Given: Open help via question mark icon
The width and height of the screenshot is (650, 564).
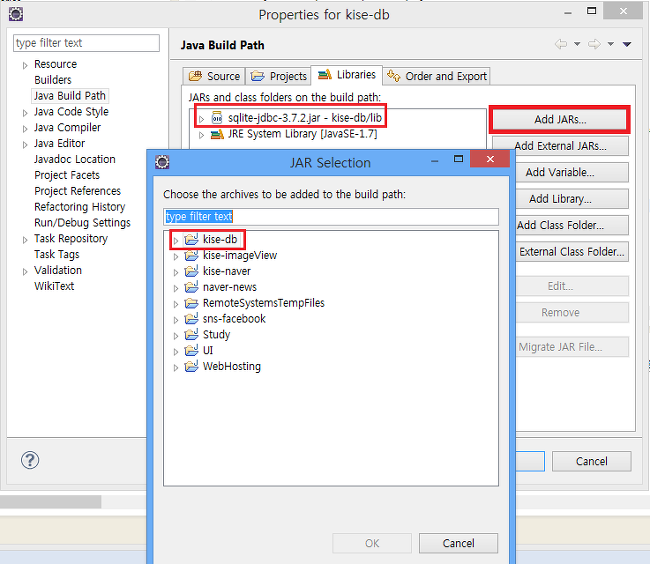Looking at the screenshot, I should click(x=30, y=460).
